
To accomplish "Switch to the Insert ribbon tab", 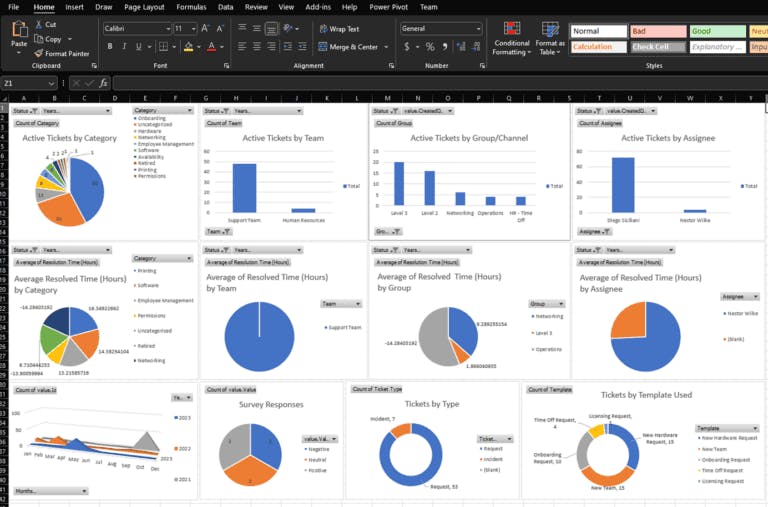I will (x=74, y=7).
